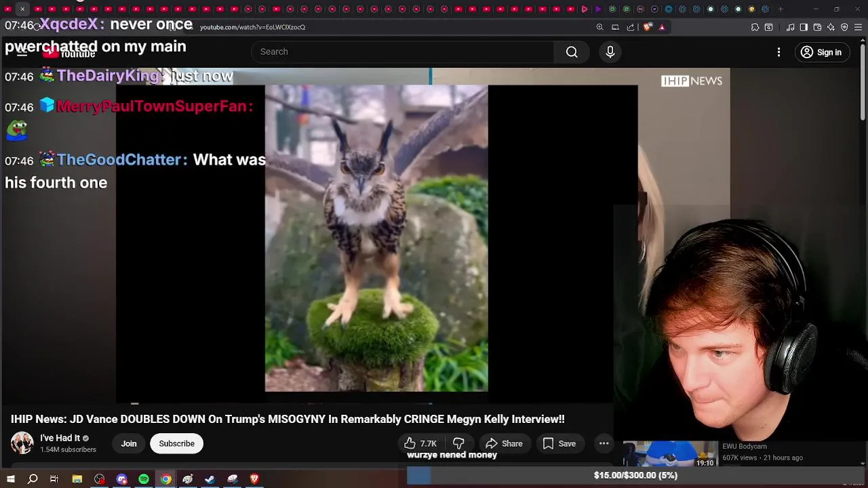Open YouTube settings three-dot menu

tap(778, 52)
